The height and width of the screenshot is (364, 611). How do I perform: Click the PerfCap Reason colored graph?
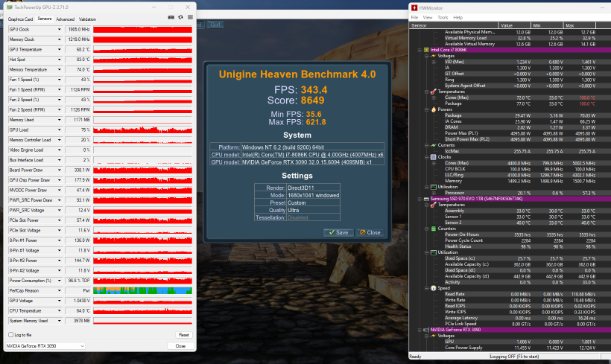click(x=142, y=291)
